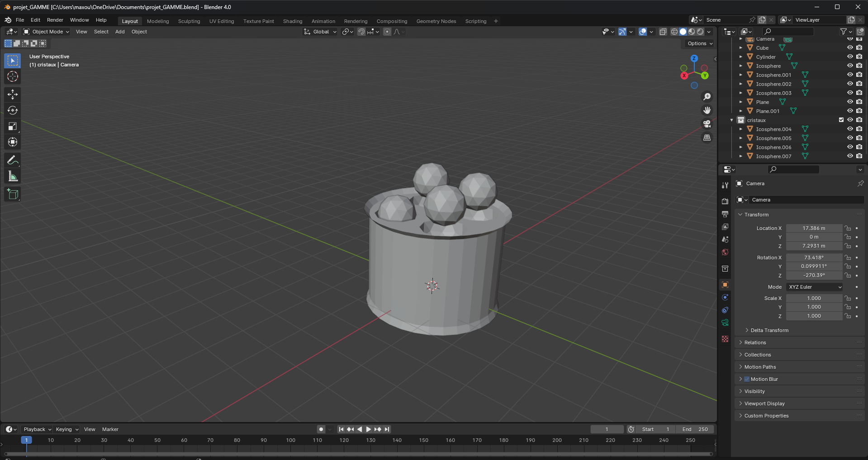Click the 3D Cursor tool

click(x=13, y=76)
